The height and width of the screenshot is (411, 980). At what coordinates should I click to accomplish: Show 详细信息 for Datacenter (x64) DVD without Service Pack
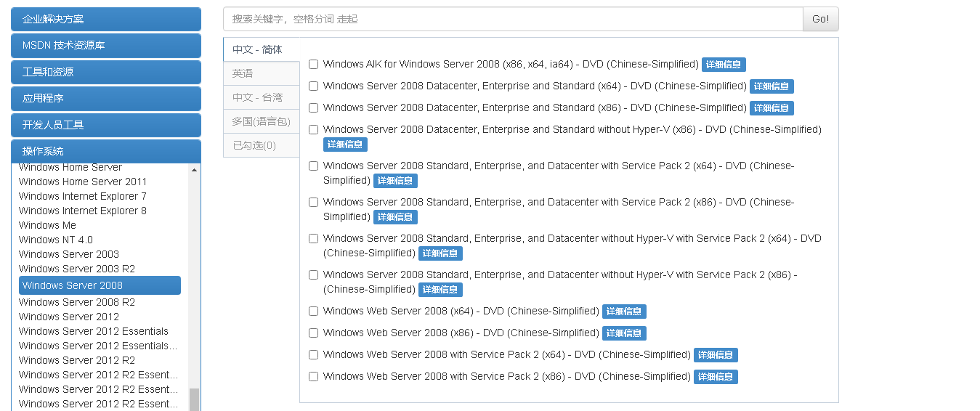click(x=772, y=86)
